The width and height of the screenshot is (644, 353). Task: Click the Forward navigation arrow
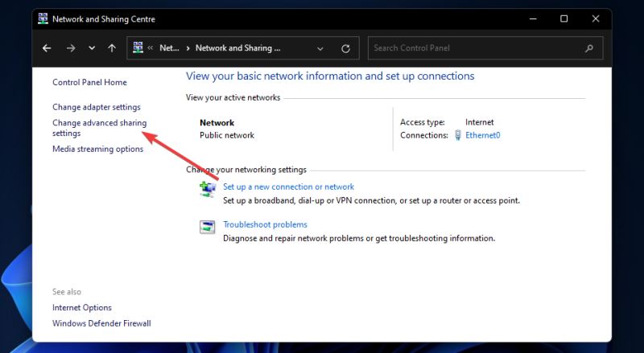[71, 48]
